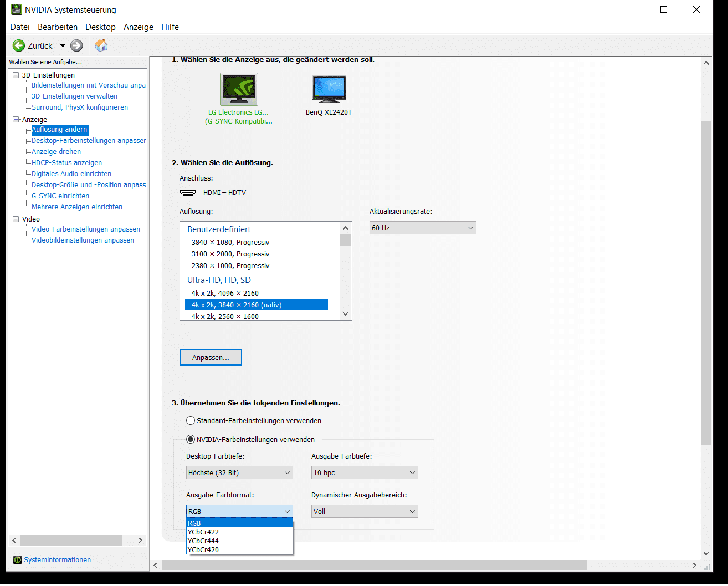This screenshot has width=728, height=586.
Task: Click the NVIDIA app icon in title bar
Action: point(16,10)
